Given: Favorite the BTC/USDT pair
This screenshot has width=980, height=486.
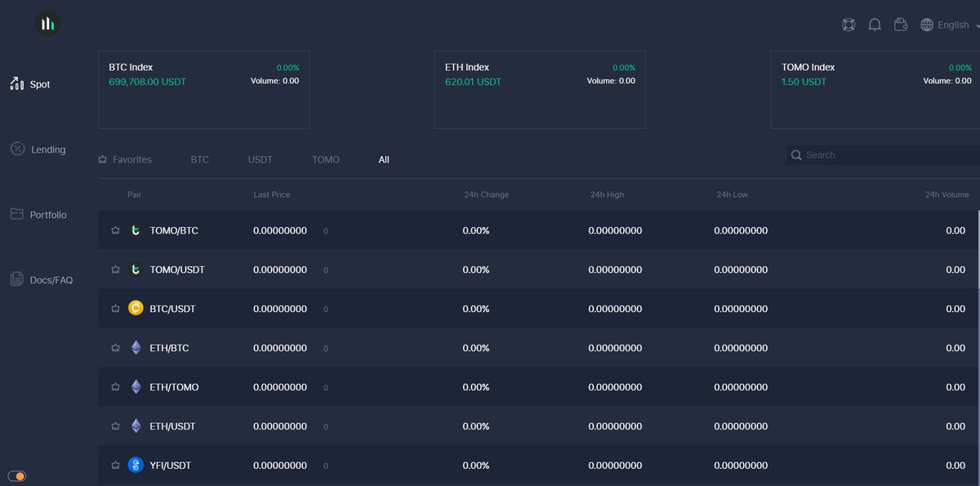Looking at the screenshot, I should [x=115, y=309].
